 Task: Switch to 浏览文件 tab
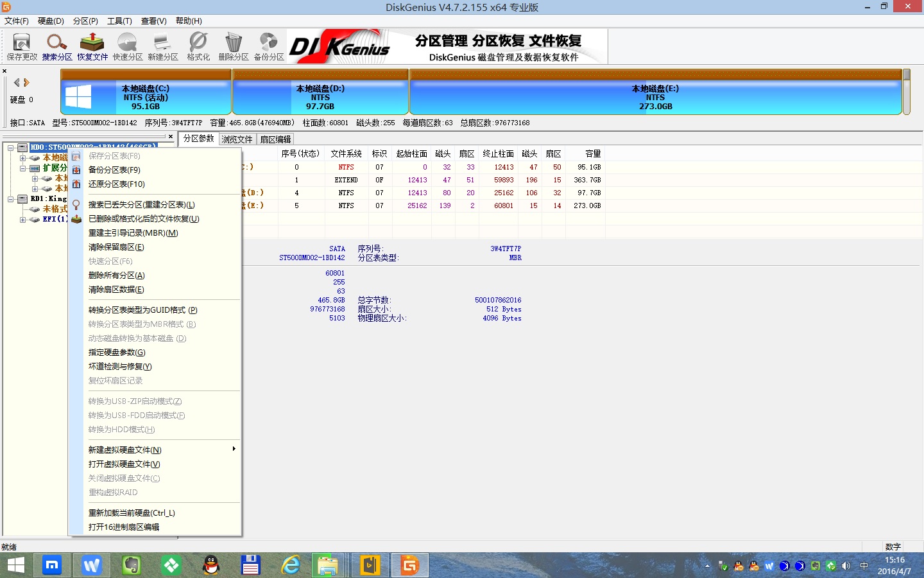point(237,139)
